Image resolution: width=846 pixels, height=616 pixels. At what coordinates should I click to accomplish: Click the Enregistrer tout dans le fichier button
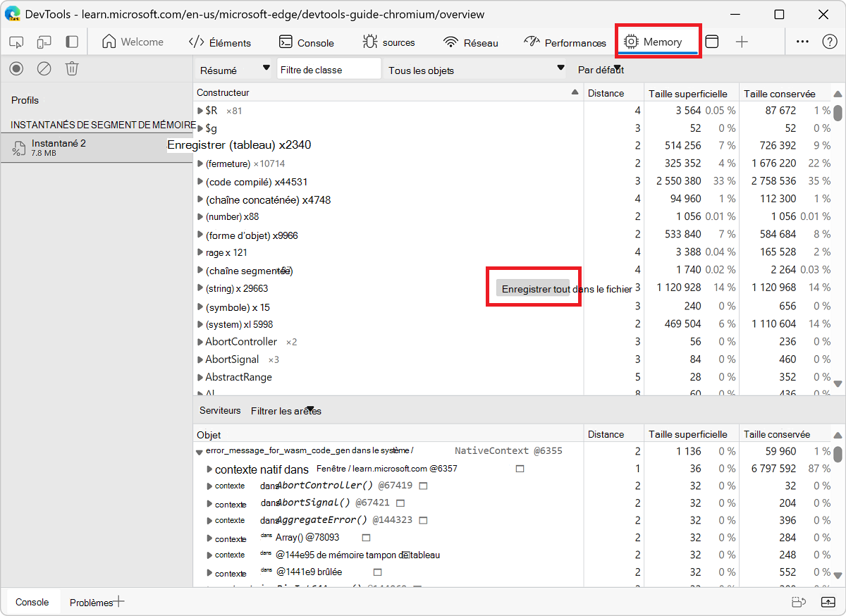click(533, 288)
